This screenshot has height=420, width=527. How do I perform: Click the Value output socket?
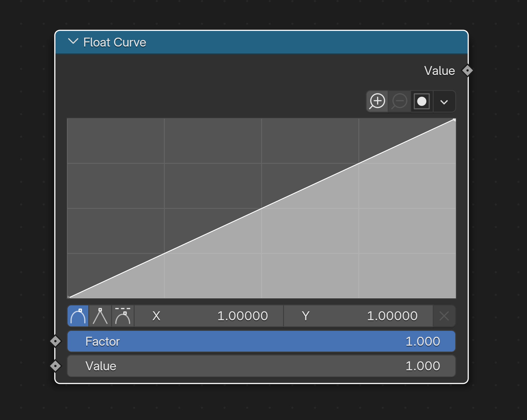point(467,70)
